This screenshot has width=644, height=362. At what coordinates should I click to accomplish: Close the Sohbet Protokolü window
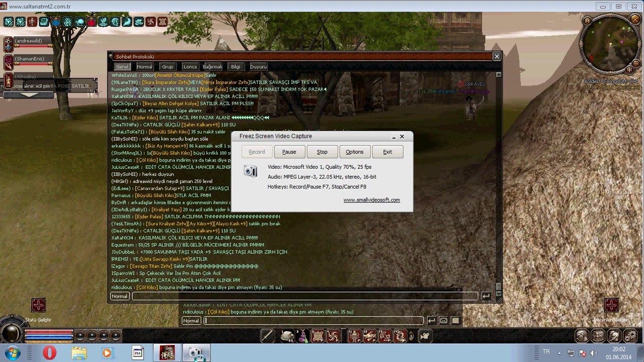coord(497,56)
